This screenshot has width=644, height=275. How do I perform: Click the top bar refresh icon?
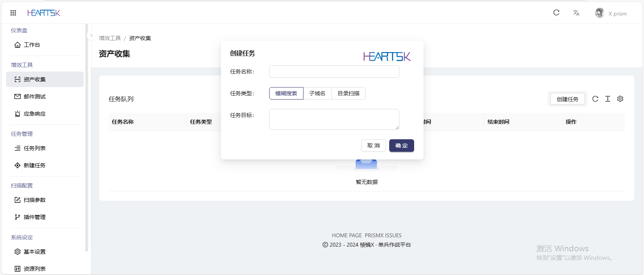[556, 13]
